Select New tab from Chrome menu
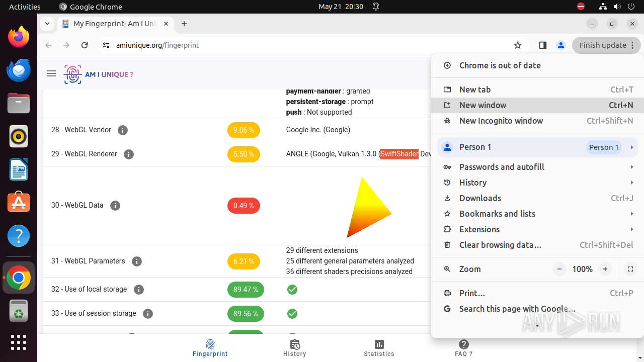Image resolution: width=644 pixels, height=362 pixels. click(x=537, y=89)
